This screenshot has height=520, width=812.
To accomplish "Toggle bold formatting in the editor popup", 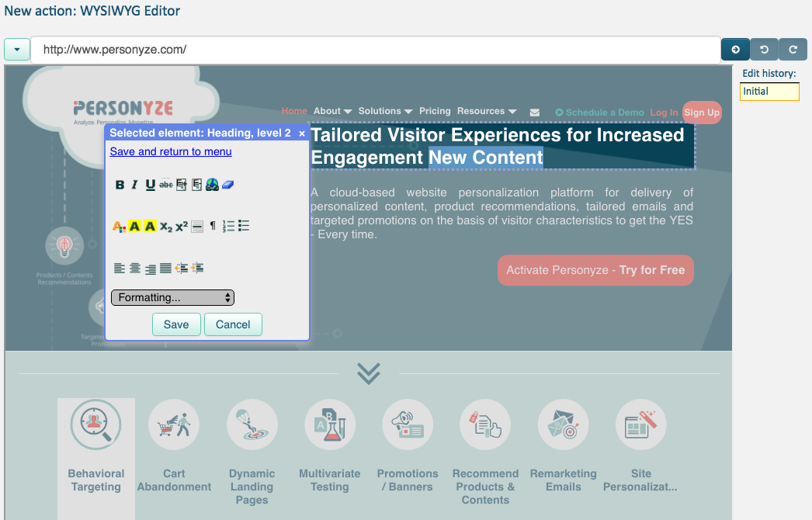I will [120, 185].
